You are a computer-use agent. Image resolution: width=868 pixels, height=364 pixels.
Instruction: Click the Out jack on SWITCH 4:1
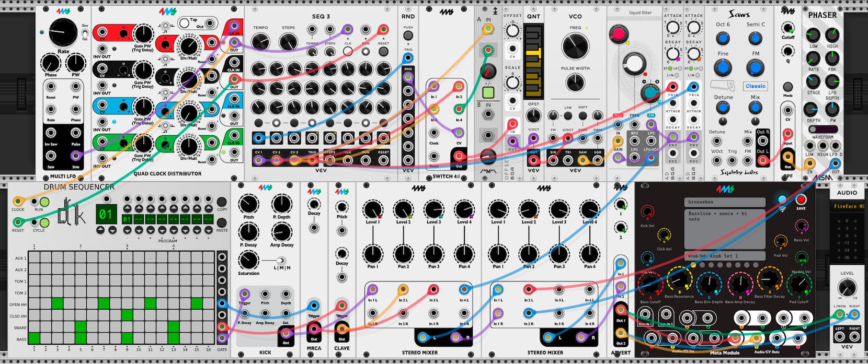459,156
